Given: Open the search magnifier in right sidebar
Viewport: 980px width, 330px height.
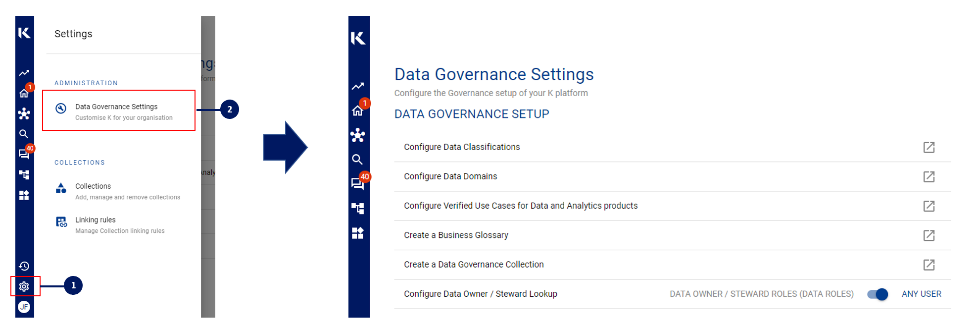Looking at the screenshot, I should pos(357,160).
